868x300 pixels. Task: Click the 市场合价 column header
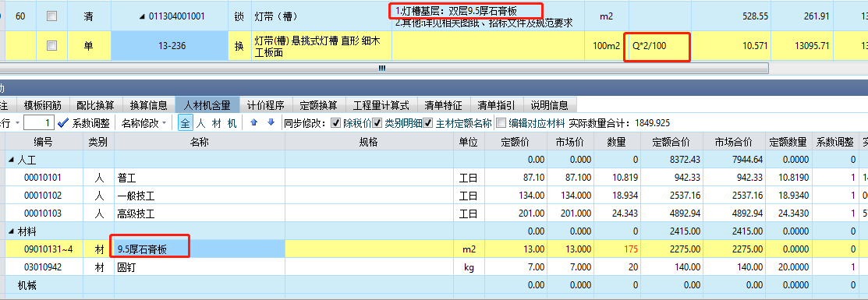[733, 143]
